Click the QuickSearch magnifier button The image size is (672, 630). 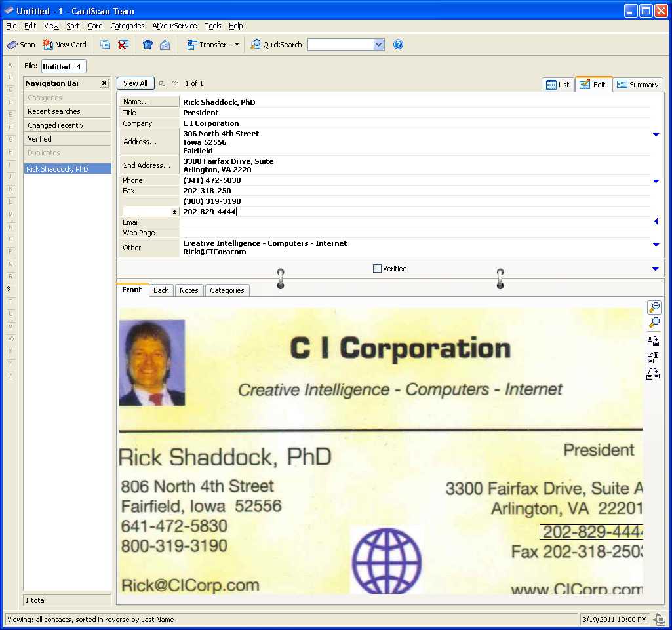(277, 45)
